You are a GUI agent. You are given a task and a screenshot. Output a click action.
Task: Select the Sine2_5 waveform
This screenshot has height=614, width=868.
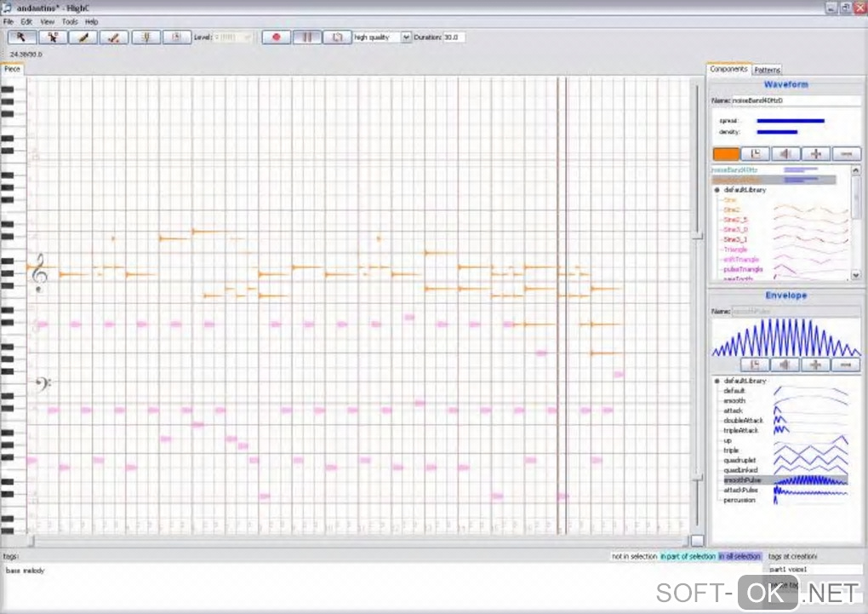735,220
